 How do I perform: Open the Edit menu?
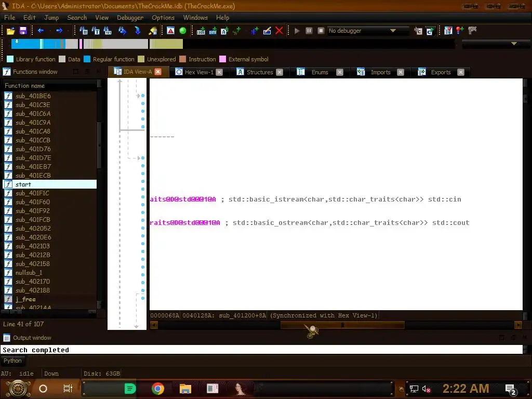30,18
